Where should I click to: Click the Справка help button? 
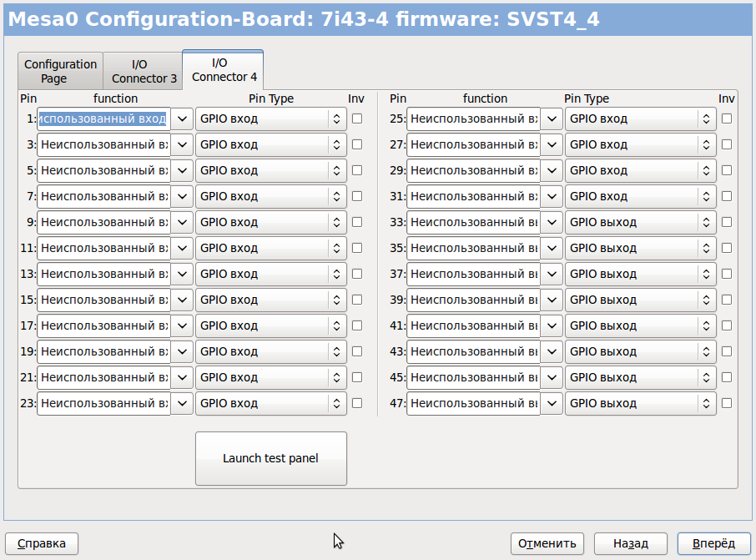tap(42, 543)
